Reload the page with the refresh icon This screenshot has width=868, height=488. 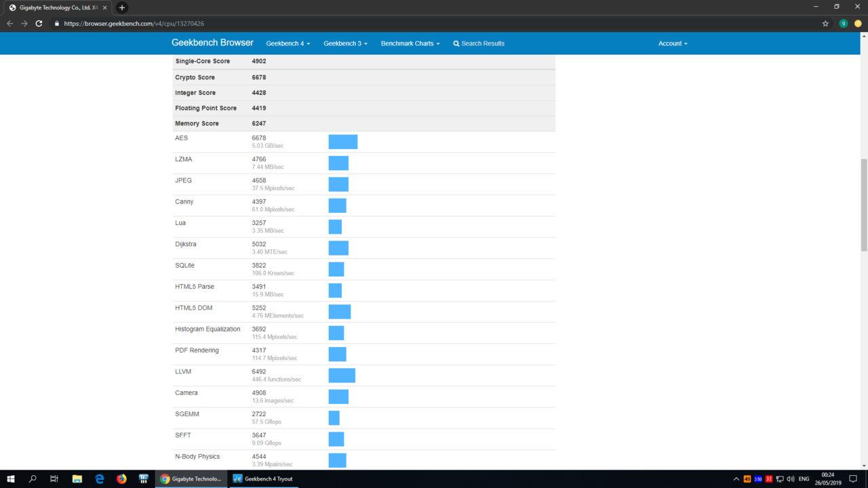pos(39,23)
